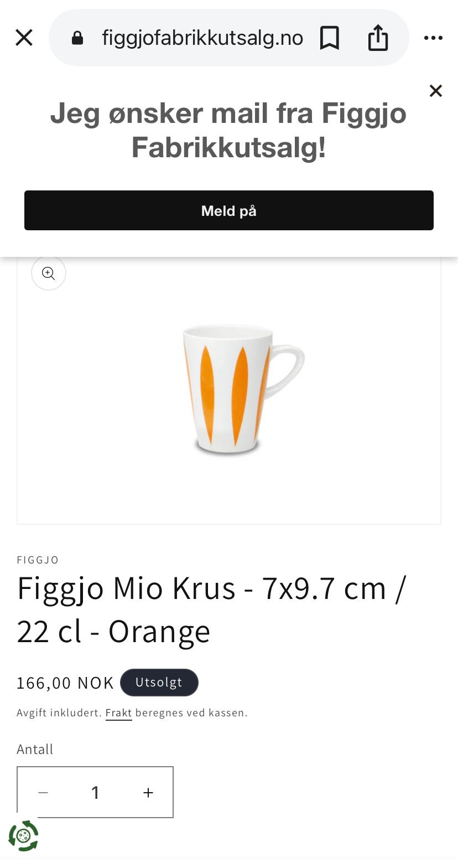Open the green recycle badge icon
This screenshot has height=868, width=458.
23,836
